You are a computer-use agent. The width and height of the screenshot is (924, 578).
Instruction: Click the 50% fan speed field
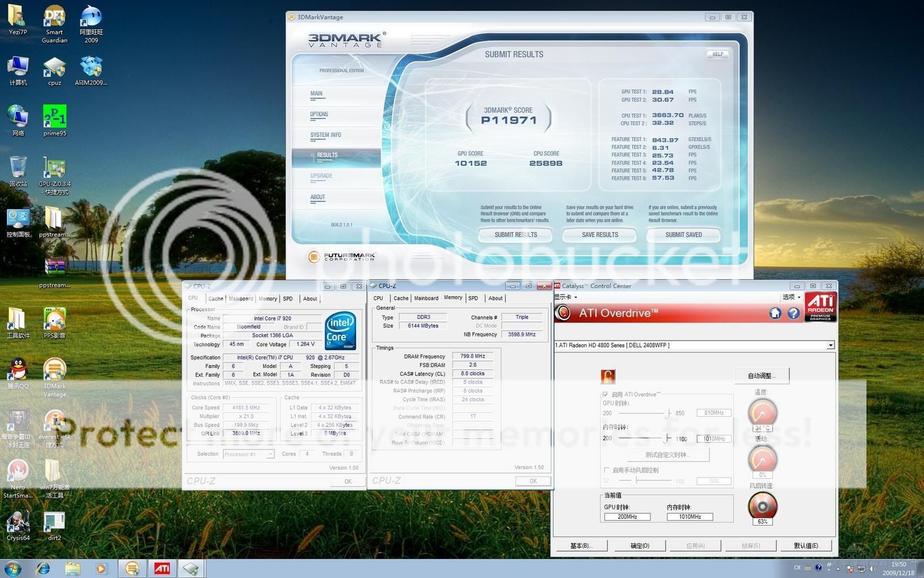click(714, 481)
